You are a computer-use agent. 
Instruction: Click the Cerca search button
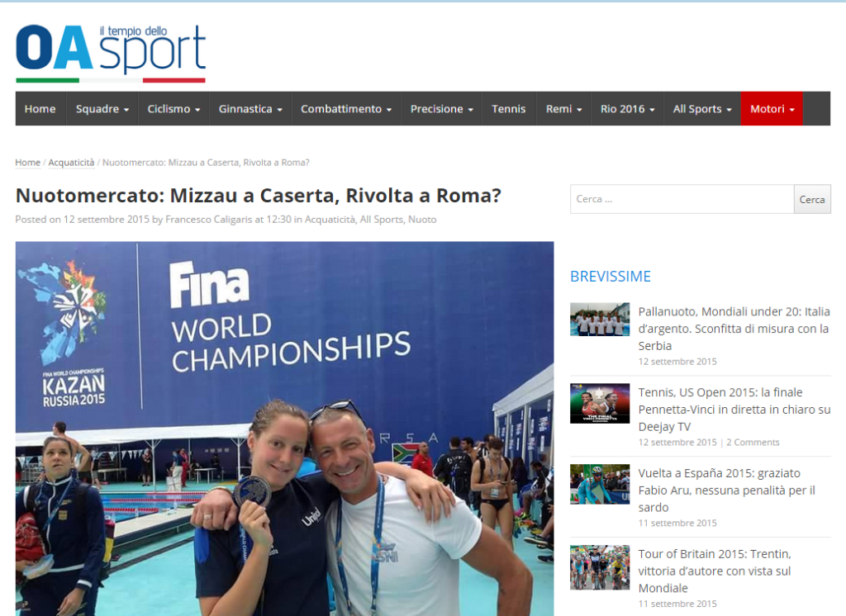pos(812,199)
